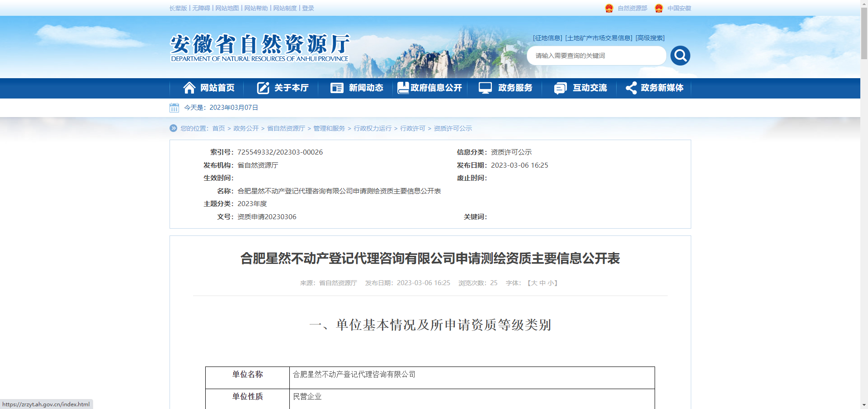Open the 无障碍 accessibility link
Screen dimensions: 868x409
(x=201, y=8)
